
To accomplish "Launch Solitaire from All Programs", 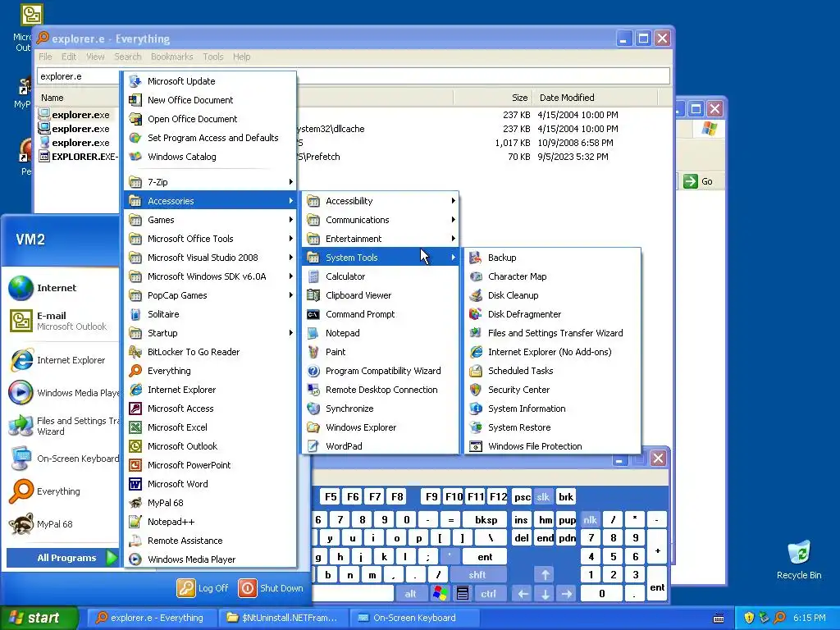I will (x=210, y=314).
